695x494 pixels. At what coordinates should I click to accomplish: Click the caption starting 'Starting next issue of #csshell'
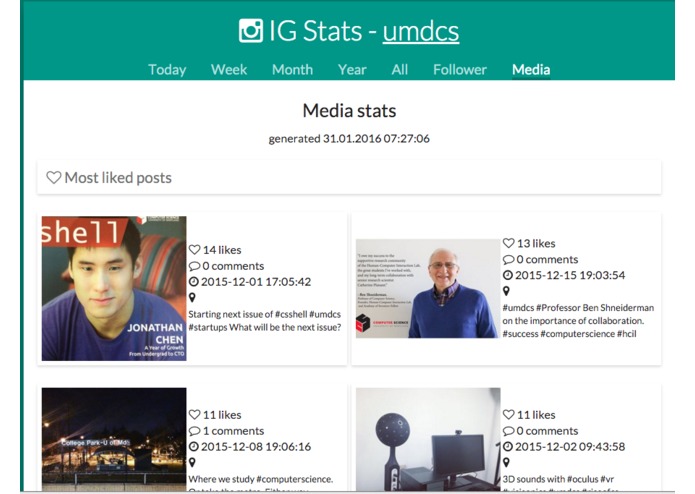pos(265,321)
